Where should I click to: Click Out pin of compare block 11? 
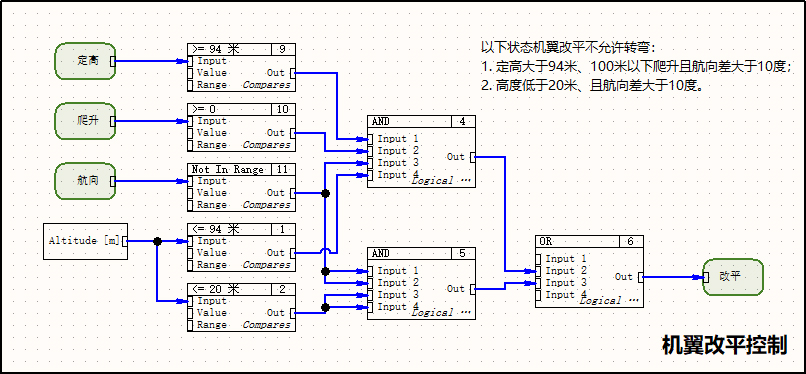(x=293, y=193)
